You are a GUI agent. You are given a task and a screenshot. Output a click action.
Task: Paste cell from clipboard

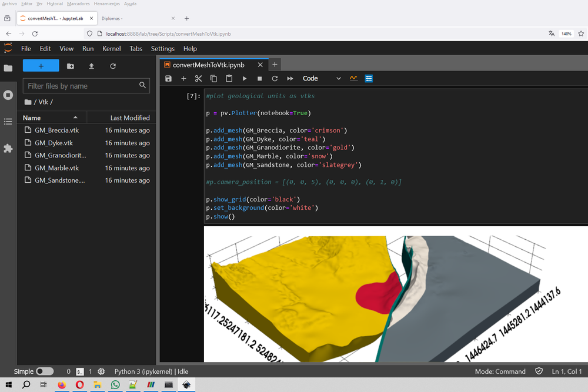229,78
